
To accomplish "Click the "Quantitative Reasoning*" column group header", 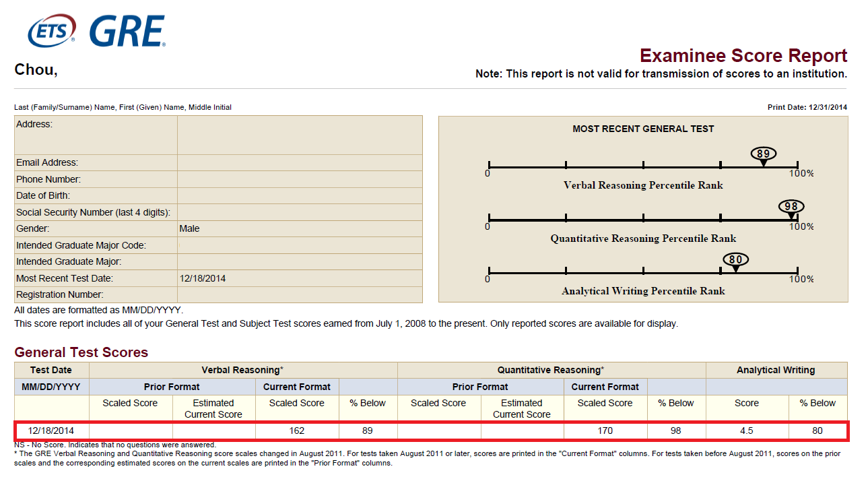I will [x=551, y=370].
